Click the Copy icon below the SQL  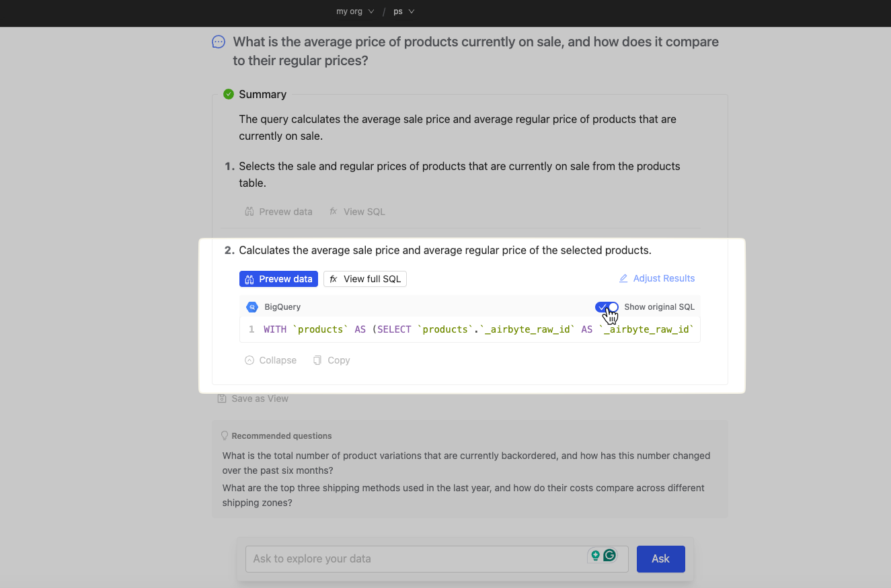317,360
